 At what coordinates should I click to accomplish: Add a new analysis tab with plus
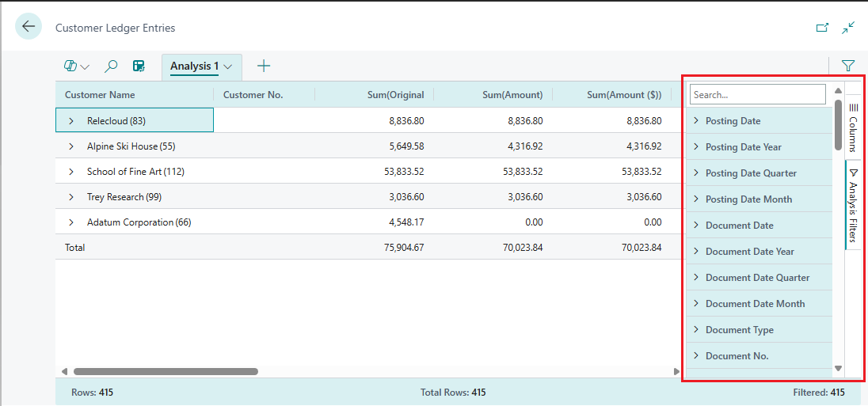tap(264, 66)
